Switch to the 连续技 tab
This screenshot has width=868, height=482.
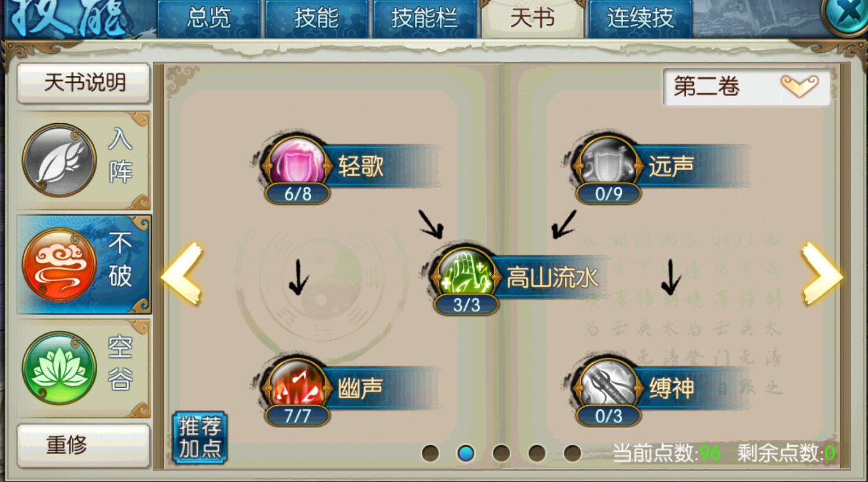point(640,19)
